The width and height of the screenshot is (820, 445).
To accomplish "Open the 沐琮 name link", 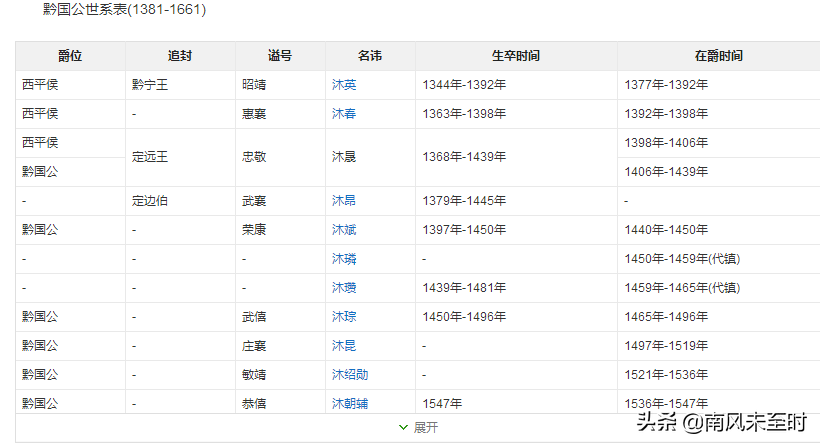I will click(344, 317).
